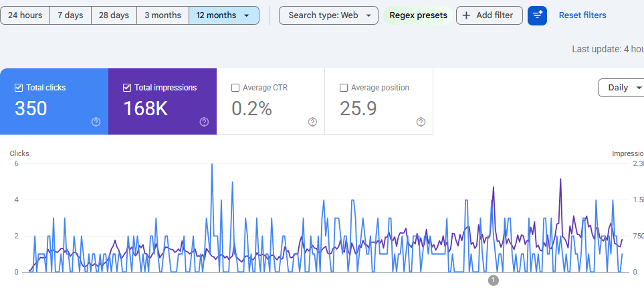Select the 24 hours date range
This screenshot has height=288, width=644.
tap(25, 15)
